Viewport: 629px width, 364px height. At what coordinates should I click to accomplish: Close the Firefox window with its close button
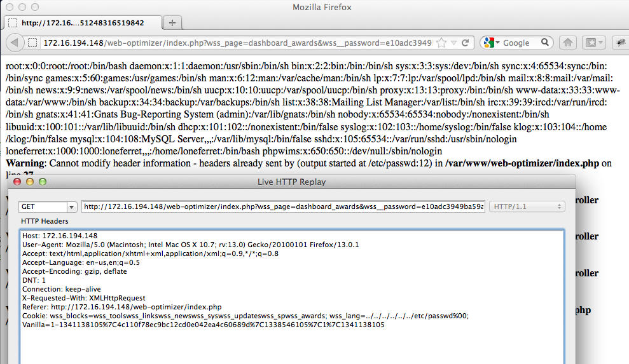pos(10,7)
